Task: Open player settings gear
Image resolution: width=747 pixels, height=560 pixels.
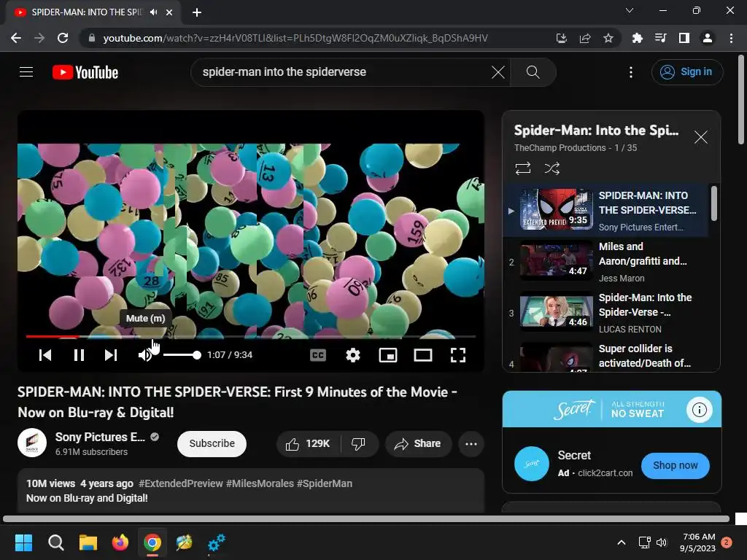Action: click(x=353, y=355)
